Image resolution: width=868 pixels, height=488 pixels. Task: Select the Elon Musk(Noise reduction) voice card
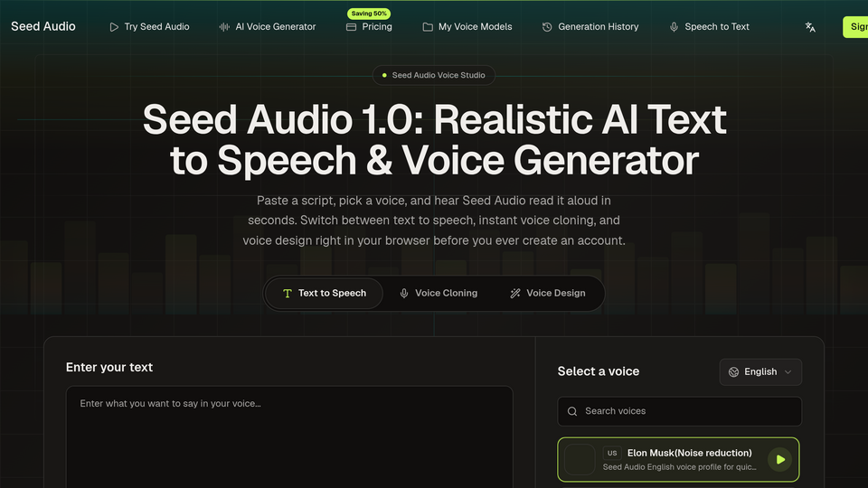[679, 459]
